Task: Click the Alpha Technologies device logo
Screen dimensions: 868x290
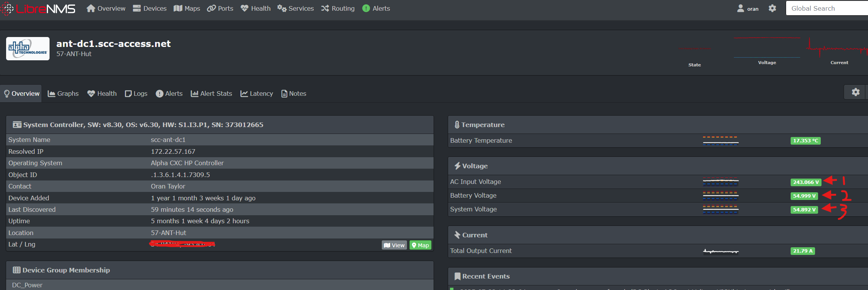Action: pos(28,48)
